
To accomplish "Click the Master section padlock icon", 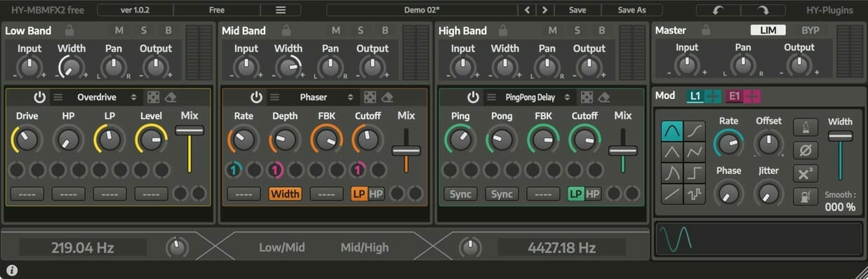I will tap(706, 30).
